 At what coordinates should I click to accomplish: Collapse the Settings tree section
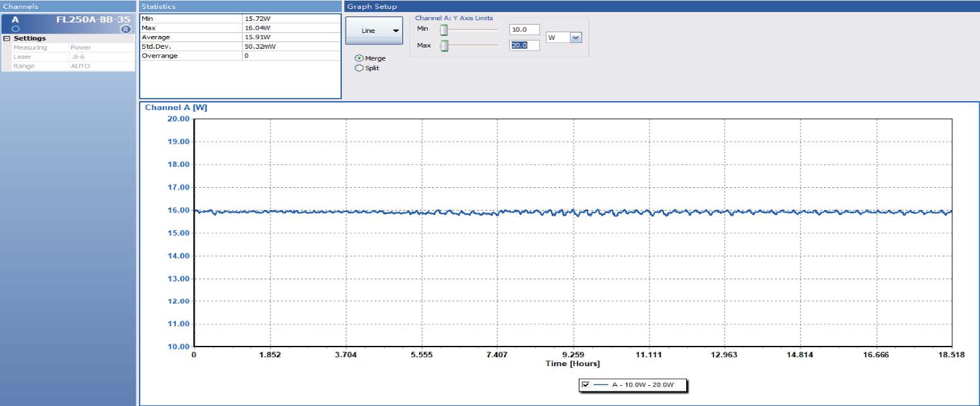6,39
